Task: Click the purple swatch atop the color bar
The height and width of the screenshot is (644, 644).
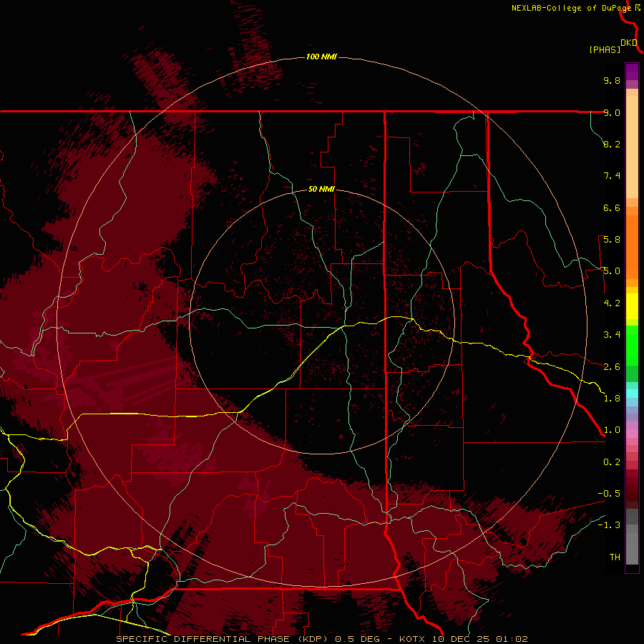Action: 632,72
